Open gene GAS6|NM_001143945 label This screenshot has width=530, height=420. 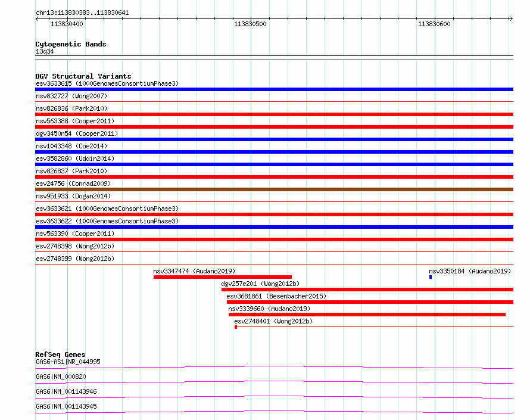pos(66,406)
